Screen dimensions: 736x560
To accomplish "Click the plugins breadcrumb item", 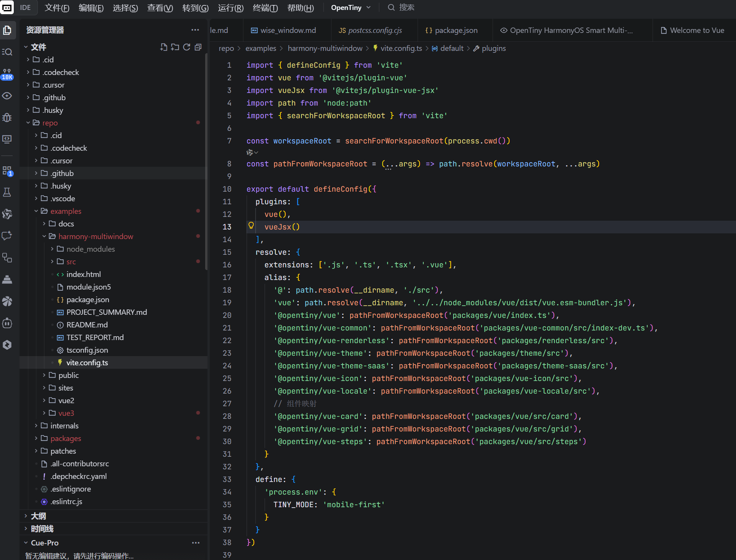I will (493, 48).
